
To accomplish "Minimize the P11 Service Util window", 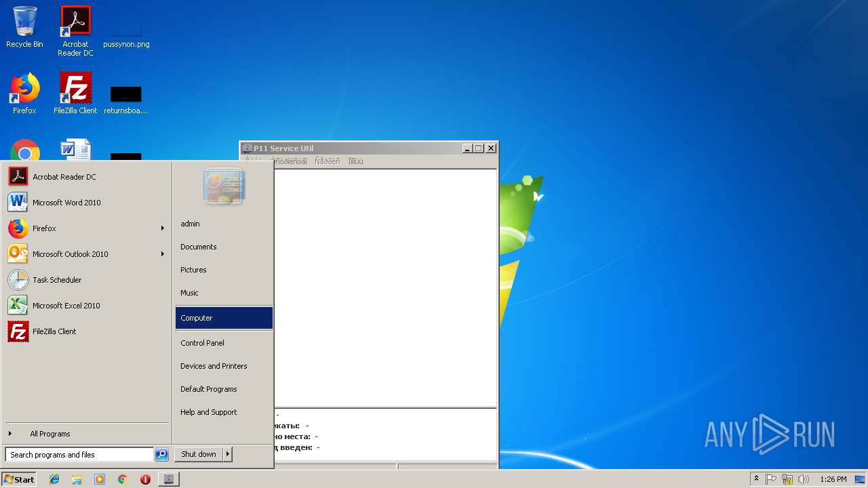I will pyautogui.click(x=468, y=148).
